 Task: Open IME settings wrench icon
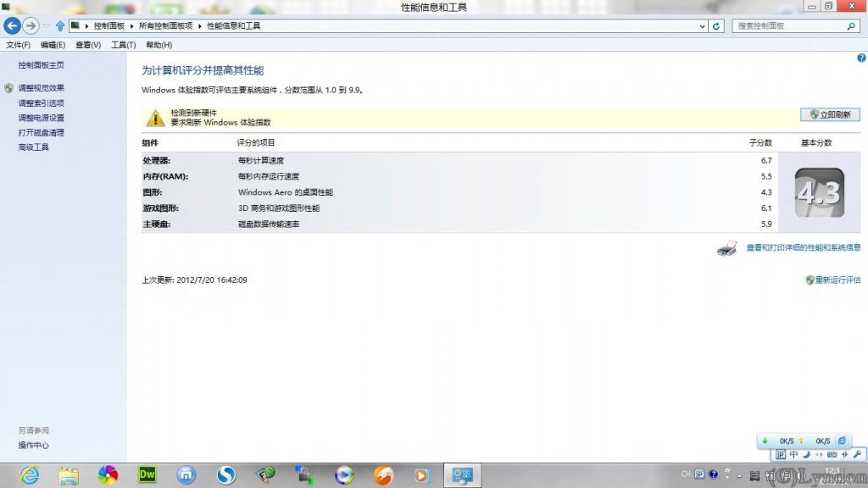[x=858, y=454]
